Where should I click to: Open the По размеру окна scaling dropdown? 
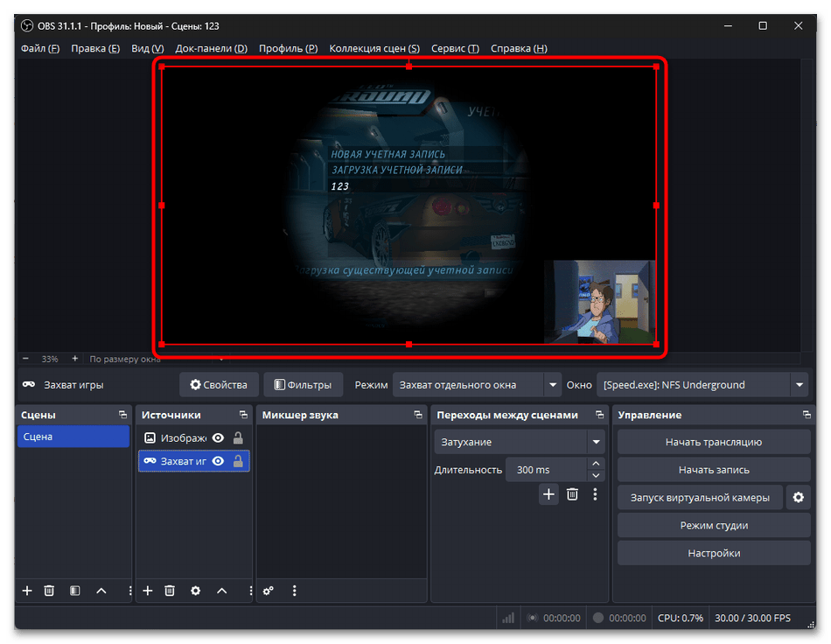point(157,359)
